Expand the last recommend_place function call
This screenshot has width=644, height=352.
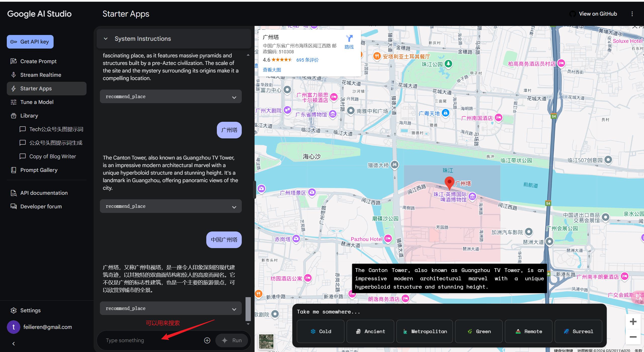[x=234, y=309]
